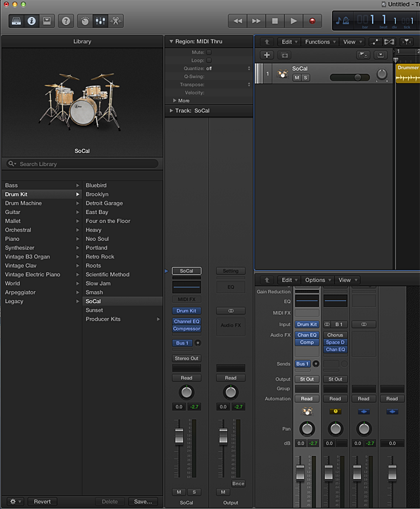Viewport: 420px width, 509px height.
Task: Toggle Mute on the Output channel strip
Action: point(223,492)
